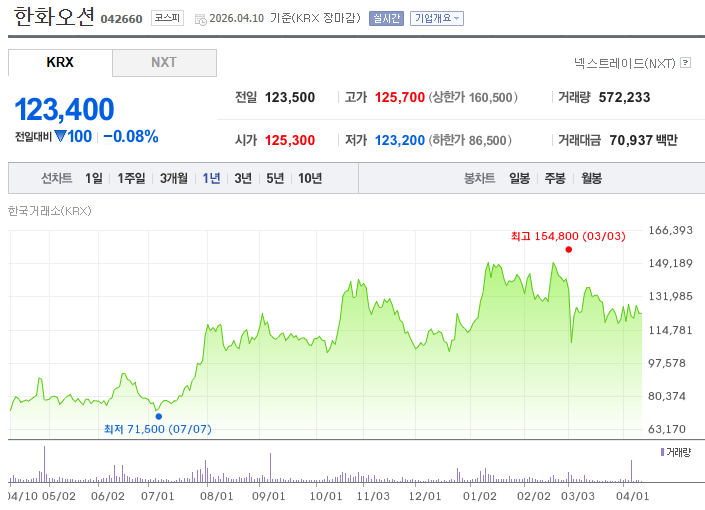The width and height of the screenshot is (705, 510).
Task: Select the 10년 line chart period
Action: coord(310,179)
